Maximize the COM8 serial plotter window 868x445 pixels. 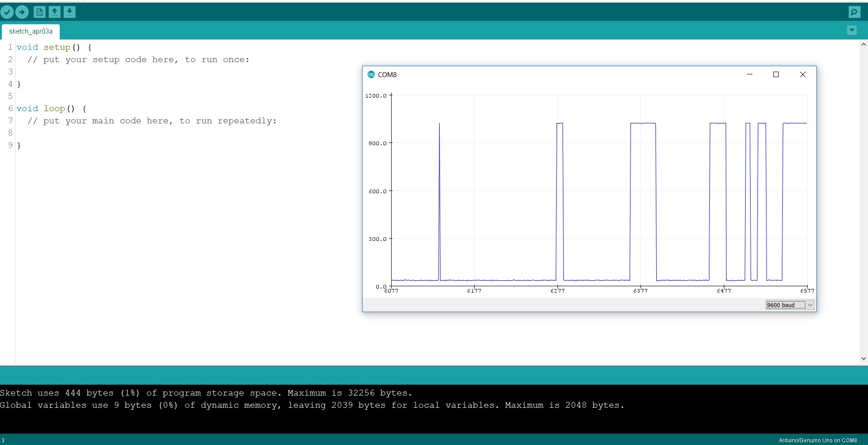point(776,74)
